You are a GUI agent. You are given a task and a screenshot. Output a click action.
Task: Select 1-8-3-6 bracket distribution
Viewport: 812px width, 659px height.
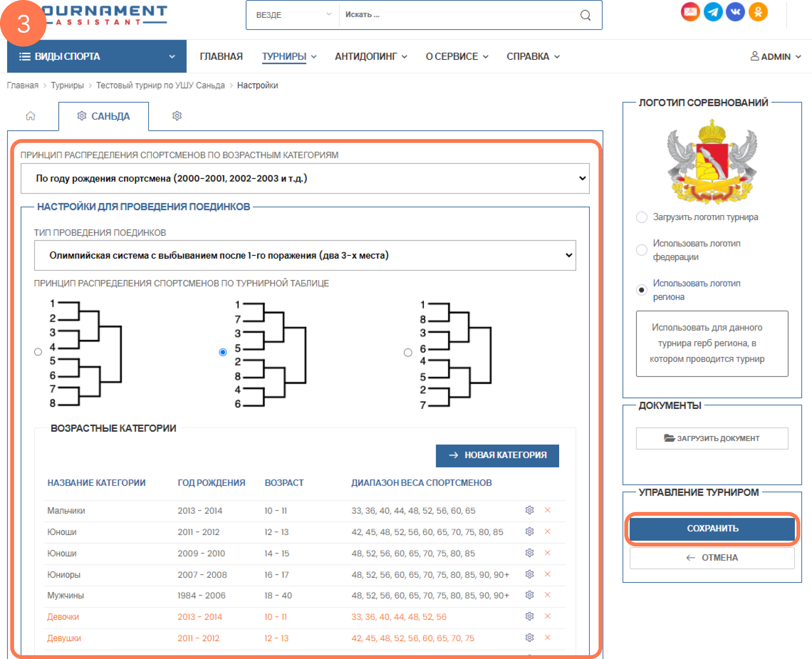pos(408,353)
